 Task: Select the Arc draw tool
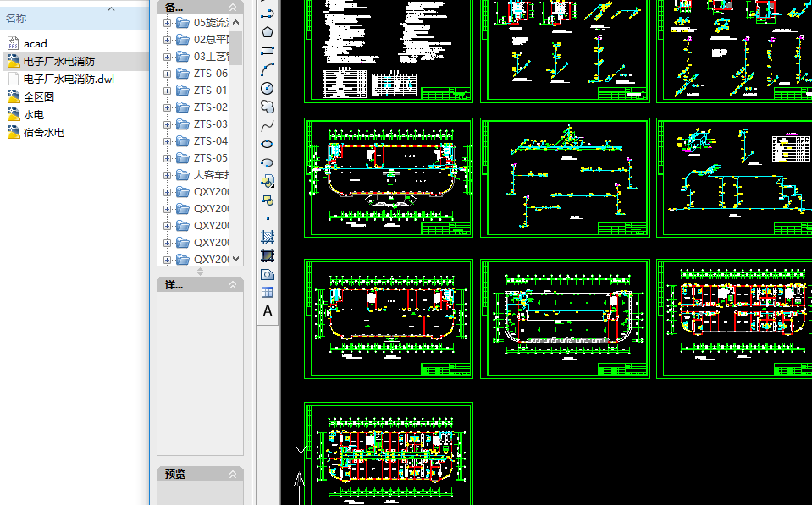coord(268,69)
